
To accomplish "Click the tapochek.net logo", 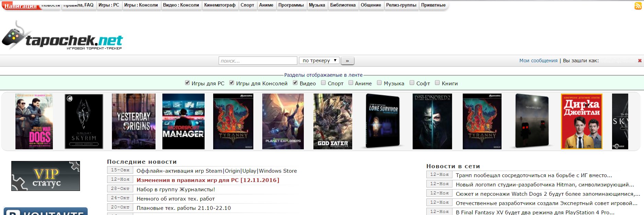I will (x=62, y=35).
